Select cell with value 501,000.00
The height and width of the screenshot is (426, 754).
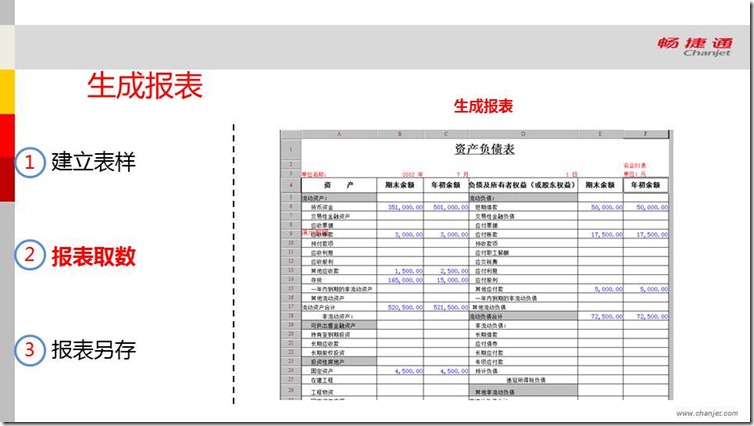(x=446, y=207)
